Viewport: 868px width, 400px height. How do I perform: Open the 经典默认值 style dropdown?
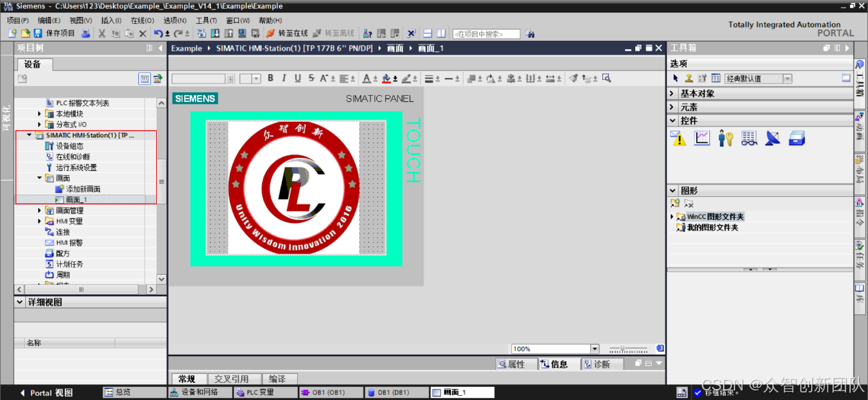tap(787, 79)
